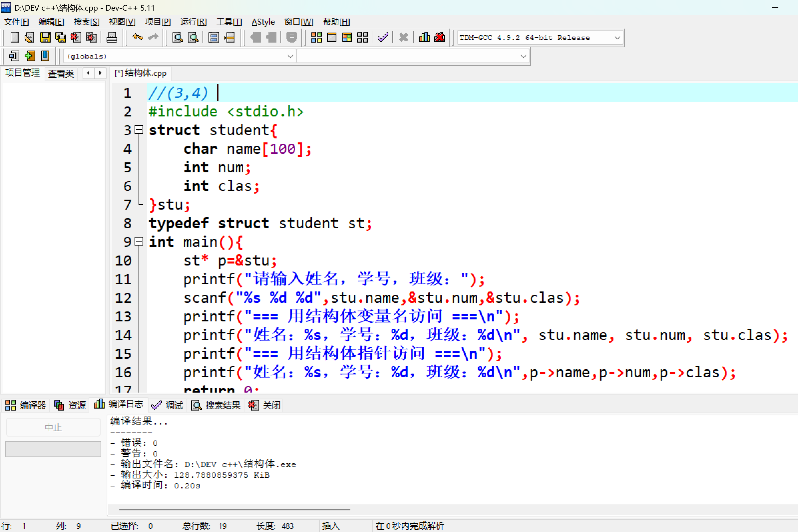Click the New file icon
Screen dimensions: 798x532
(14, 37)
